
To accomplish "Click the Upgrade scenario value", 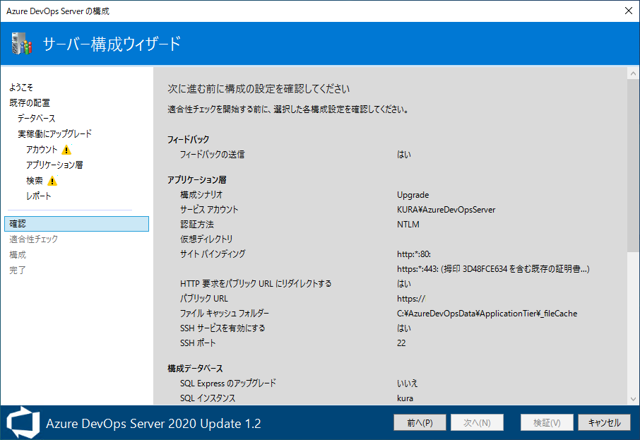I will [x=413, y=195].
